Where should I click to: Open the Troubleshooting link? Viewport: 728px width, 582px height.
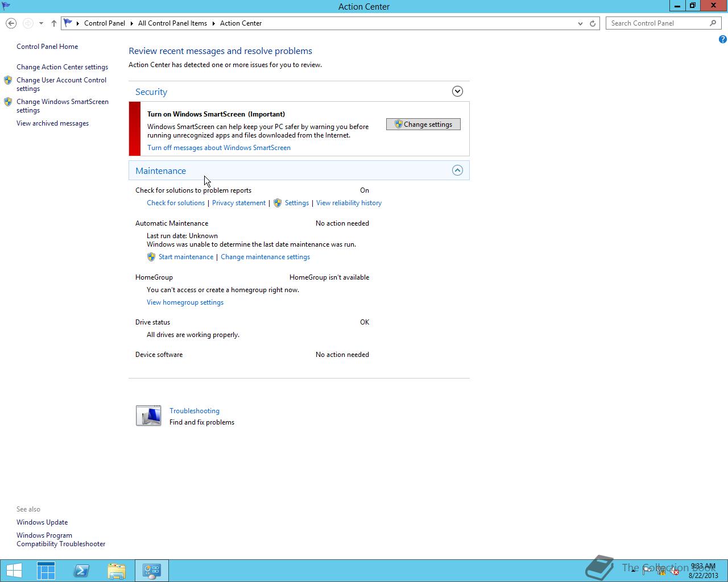[x=195, y=411]
